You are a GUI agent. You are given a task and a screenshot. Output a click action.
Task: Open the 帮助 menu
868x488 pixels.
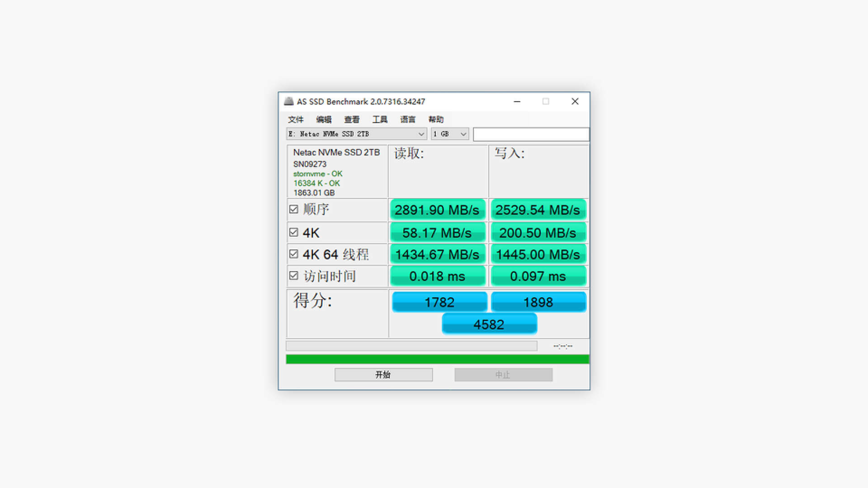point(436,119)
